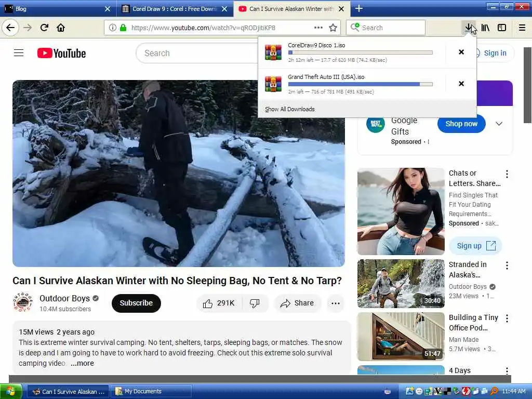
Task: Open the Firefox home page
Action: (61, 28)
